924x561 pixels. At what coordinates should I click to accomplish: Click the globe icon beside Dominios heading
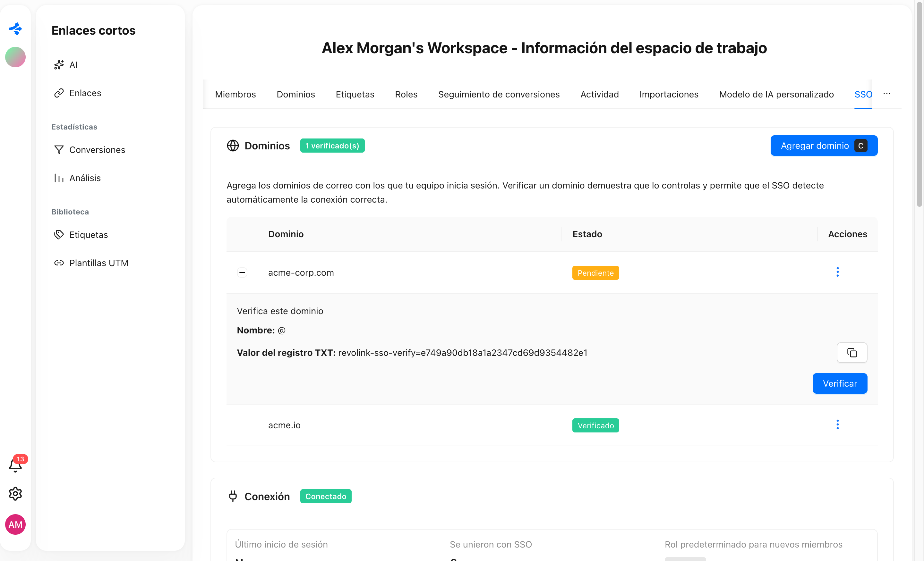[x=233, y=146]
